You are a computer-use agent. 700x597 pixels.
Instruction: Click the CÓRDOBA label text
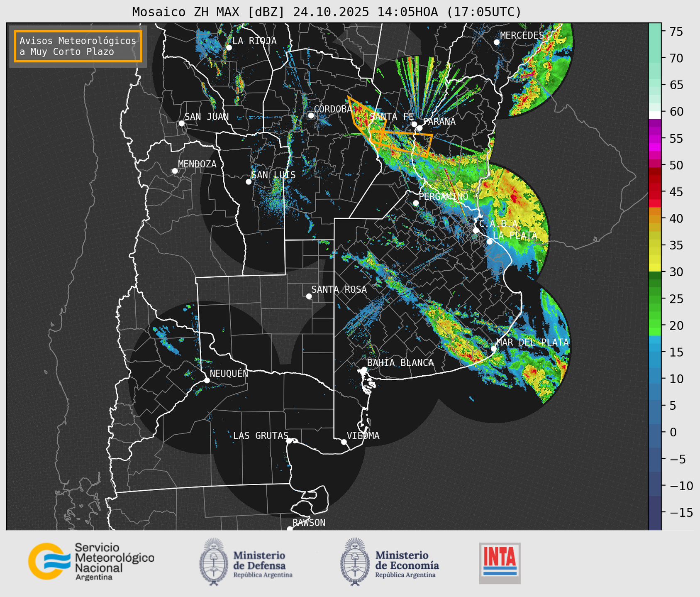(x=333, y=109)
